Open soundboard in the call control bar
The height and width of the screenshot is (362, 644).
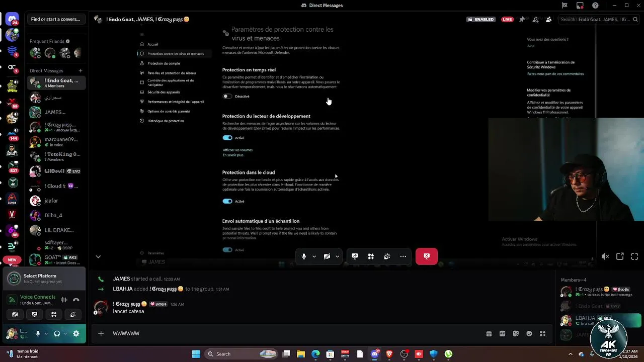387,256
